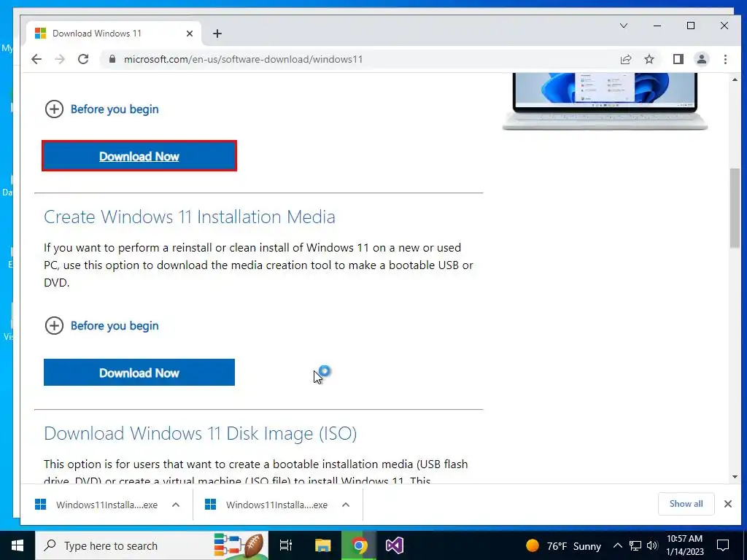Go back to the previous page

(x=36, y=59)
